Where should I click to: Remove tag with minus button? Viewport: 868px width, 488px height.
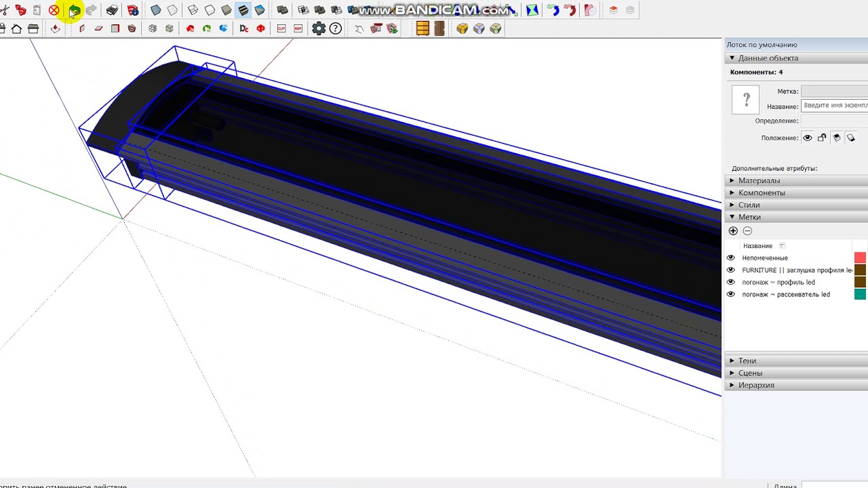click(747, 231)
